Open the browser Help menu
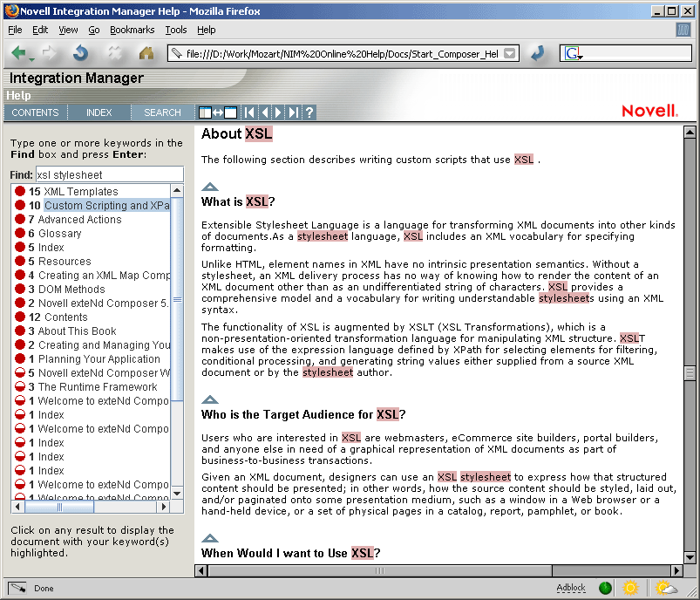 point(207,30)
